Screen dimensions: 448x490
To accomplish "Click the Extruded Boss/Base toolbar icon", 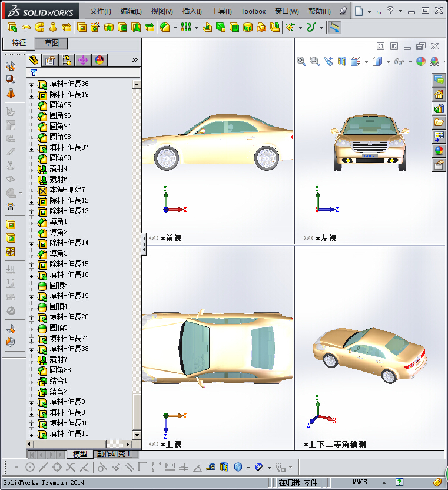I will [x=12, y=28].
